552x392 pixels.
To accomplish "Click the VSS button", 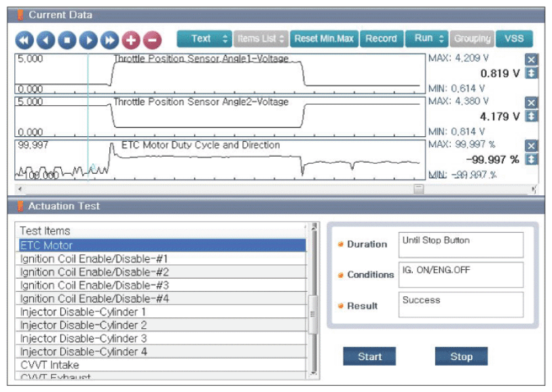I will 514,39.
